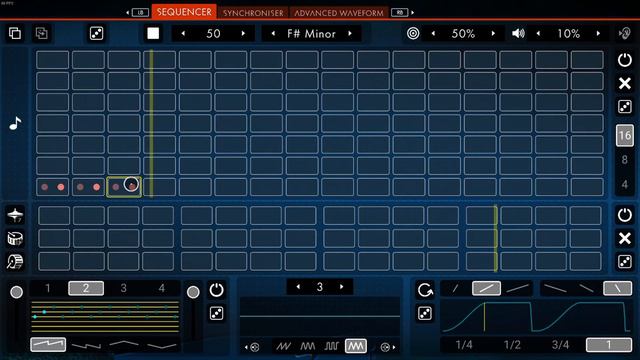This screenshot has width=640, height=360.
Task: Select the square waveform icon
Action: 331,347
